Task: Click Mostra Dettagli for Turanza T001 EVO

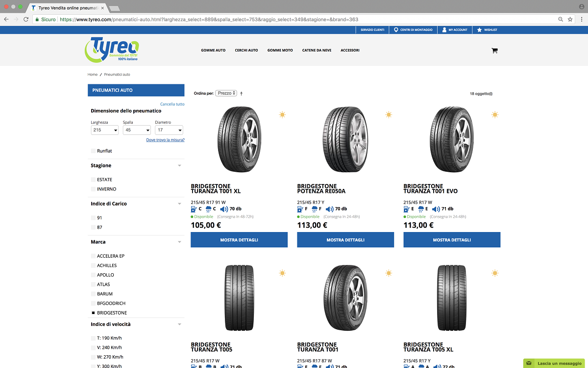Action: coord(452,240)
